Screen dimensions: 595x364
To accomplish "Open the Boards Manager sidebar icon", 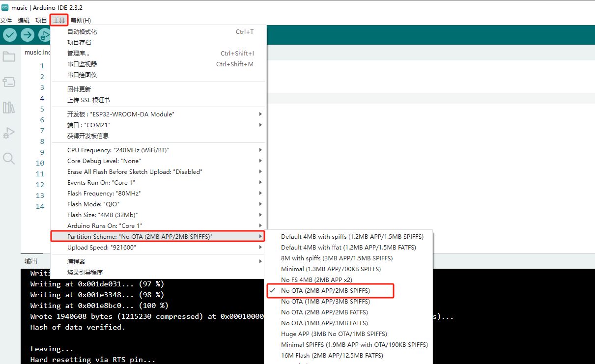I will [x=9, y=82].
